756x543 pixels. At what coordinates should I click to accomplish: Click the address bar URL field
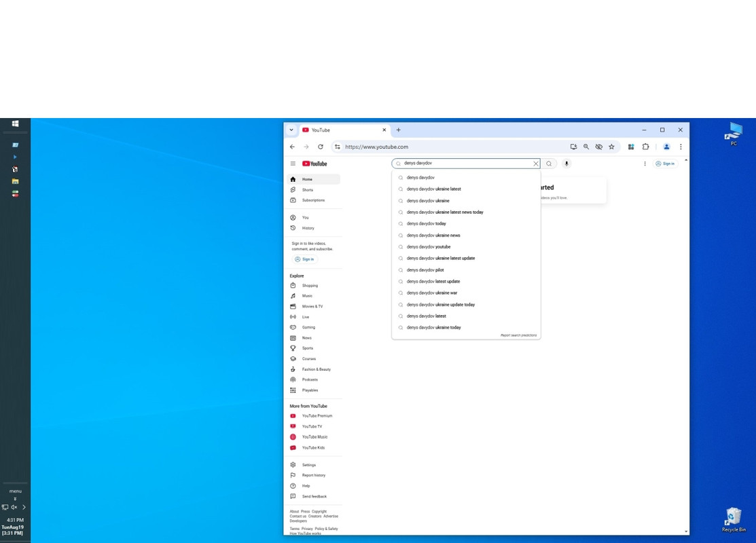[x=453, y=147]
